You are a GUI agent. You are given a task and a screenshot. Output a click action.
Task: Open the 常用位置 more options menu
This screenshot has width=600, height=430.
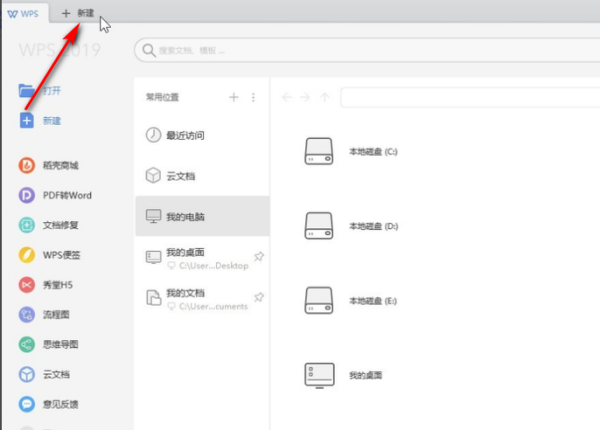coord(253,97)
